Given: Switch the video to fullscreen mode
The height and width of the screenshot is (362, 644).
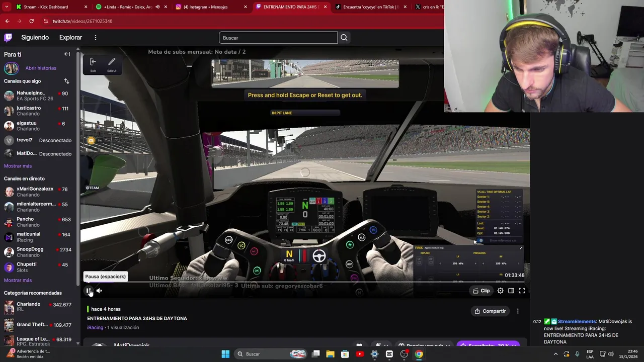Looking at the screenshot, I should 522,291.
